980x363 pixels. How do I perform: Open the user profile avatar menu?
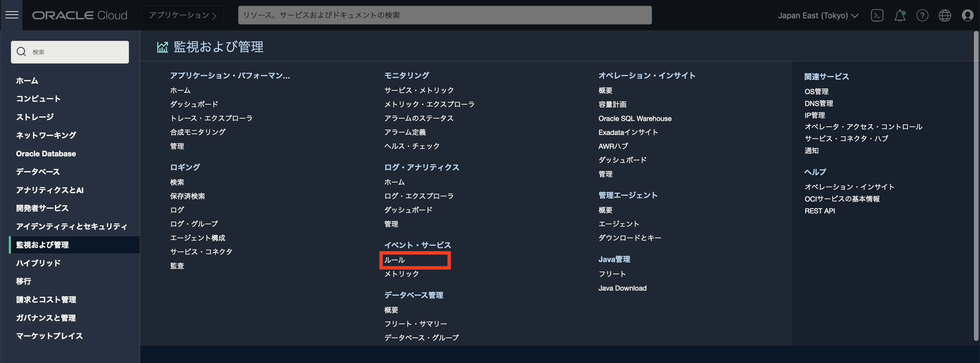967,15
